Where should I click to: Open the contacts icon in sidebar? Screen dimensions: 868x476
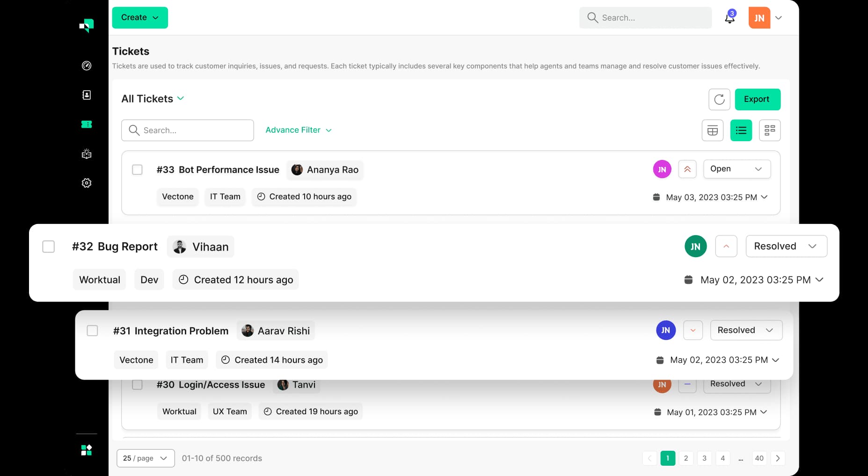point(87,95)
